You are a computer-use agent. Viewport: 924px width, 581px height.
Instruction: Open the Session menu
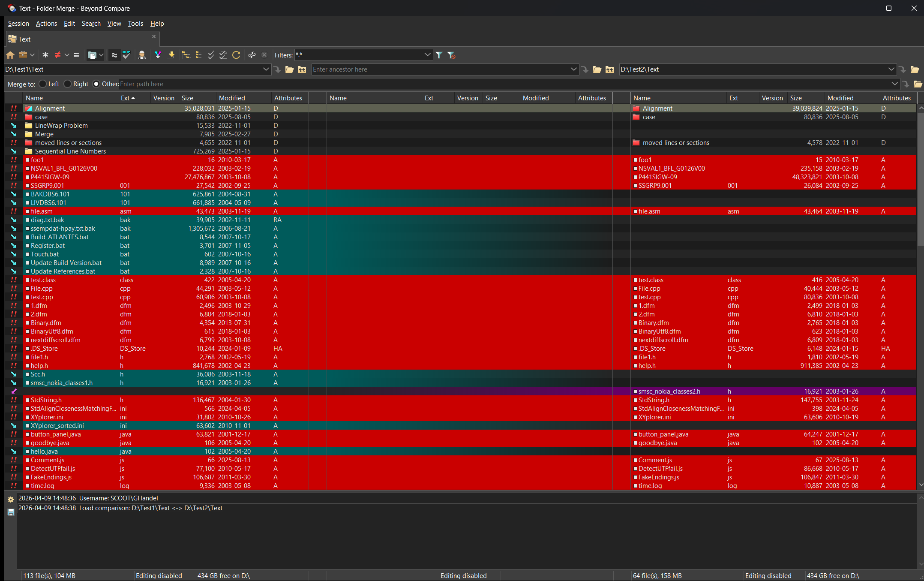click(18, 24)
